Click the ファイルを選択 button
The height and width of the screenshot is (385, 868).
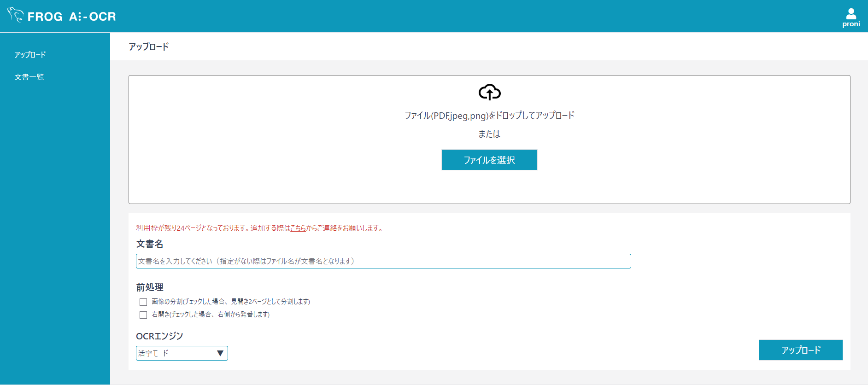(x=489, y=160)
